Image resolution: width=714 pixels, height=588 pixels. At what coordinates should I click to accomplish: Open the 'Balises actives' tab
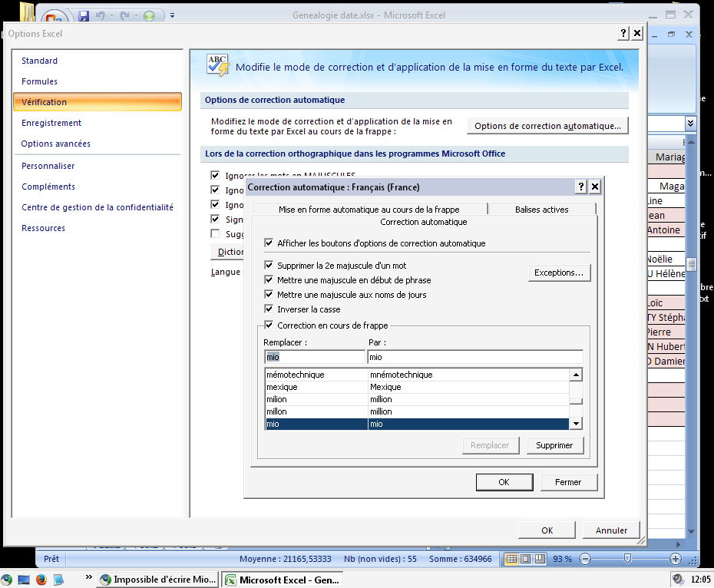click(541, 209)
